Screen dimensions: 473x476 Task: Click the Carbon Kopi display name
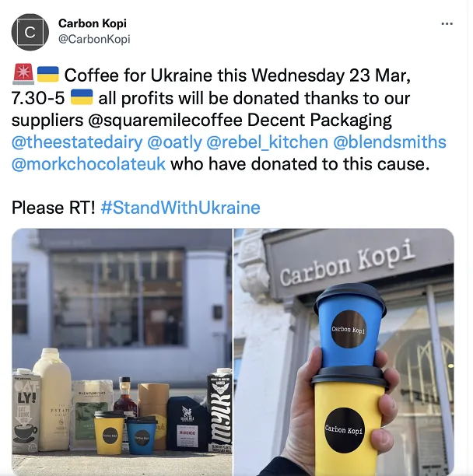[93, 23]
